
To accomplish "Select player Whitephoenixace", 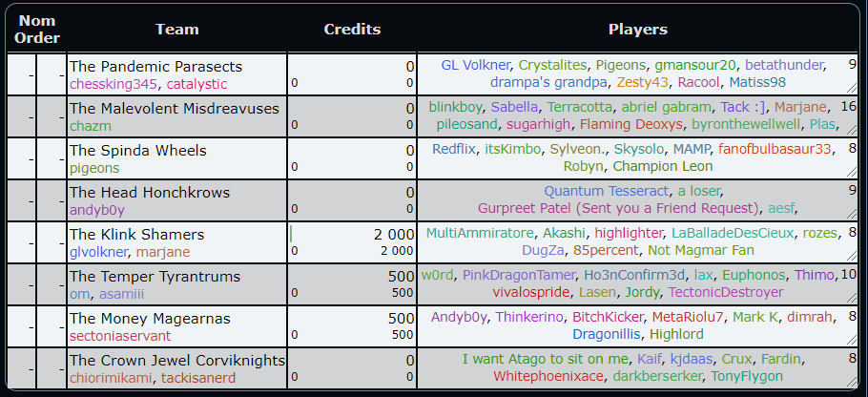I will point(548,376).
